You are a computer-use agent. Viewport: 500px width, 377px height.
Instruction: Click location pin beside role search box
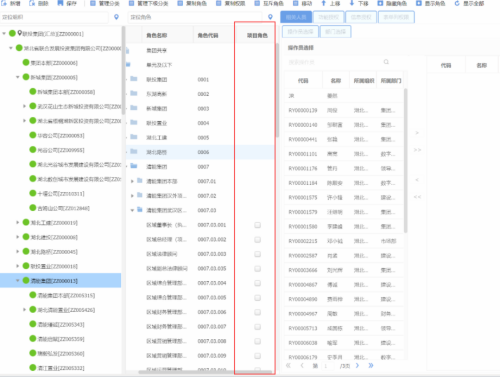click(x=270, y=17)
